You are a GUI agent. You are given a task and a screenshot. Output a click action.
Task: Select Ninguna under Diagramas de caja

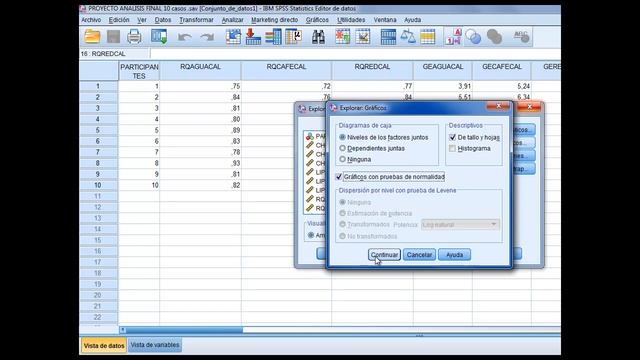[342, 159]
